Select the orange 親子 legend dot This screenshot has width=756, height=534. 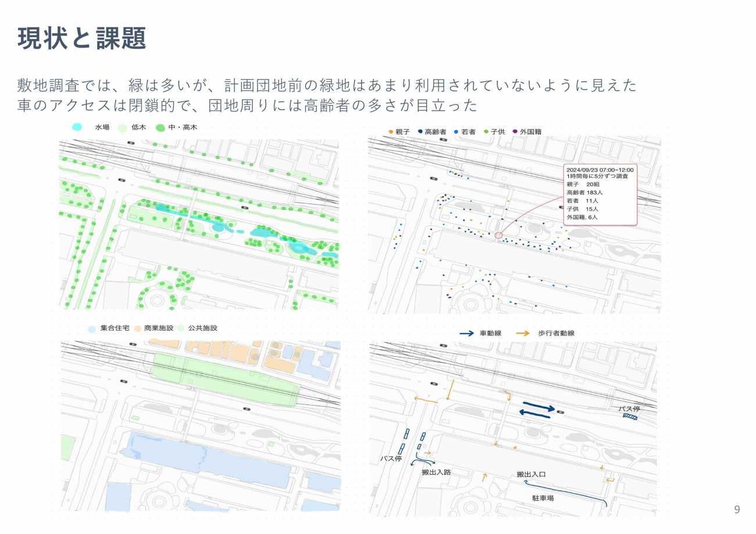(390, 132)
